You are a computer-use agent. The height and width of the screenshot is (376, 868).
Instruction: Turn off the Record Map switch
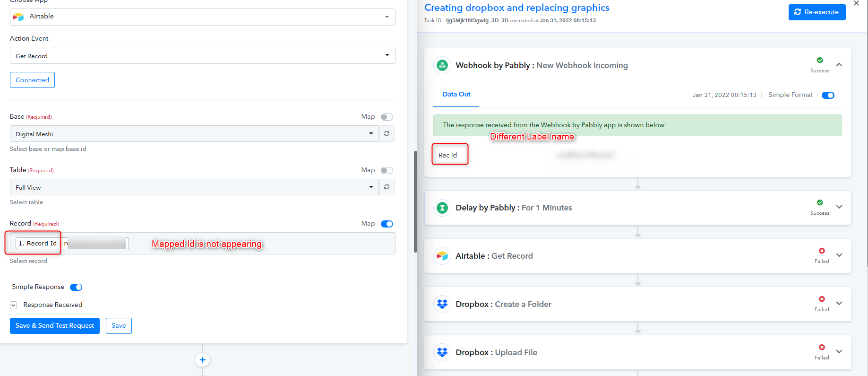(387, 224)
